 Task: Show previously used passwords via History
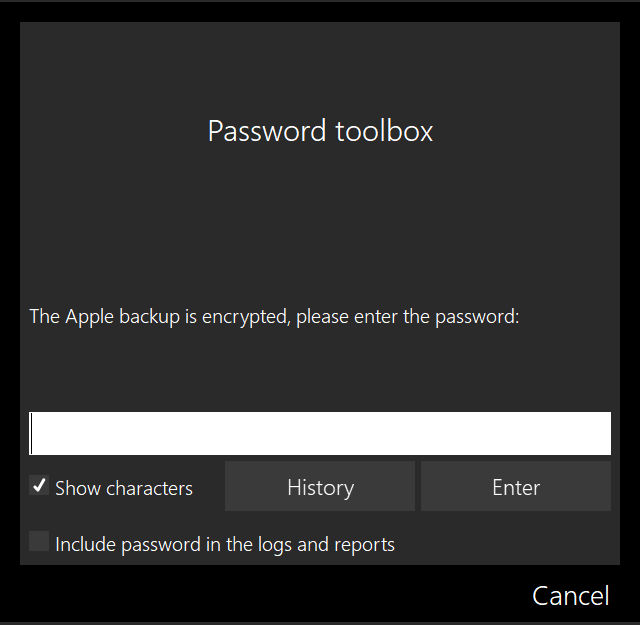(320, 487)
